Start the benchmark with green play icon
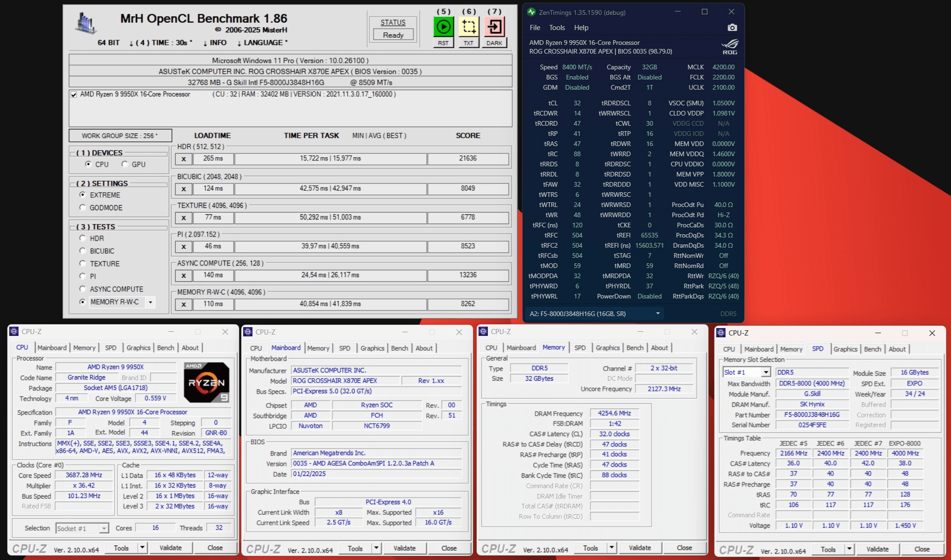Image resolution: width=951 pixels, height=560 pixels. point(443,27)
